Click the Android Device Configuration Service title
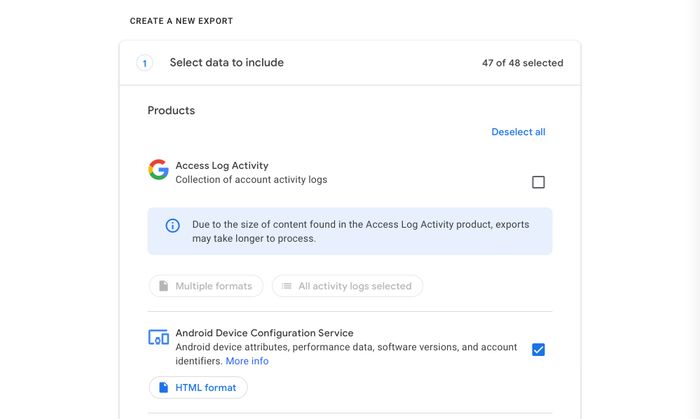 pyautogui.click(x=264, y=333)
